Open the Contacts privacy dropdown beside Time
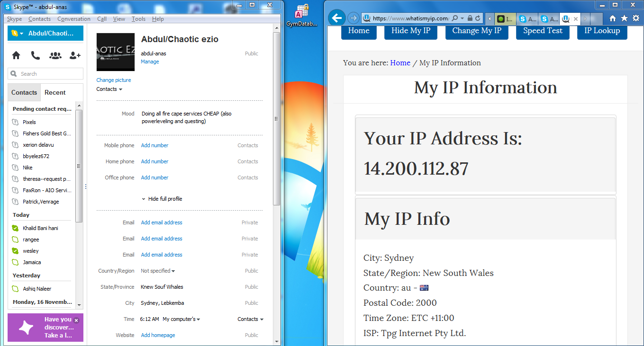 pyautogui.click(x=251, y=319)
